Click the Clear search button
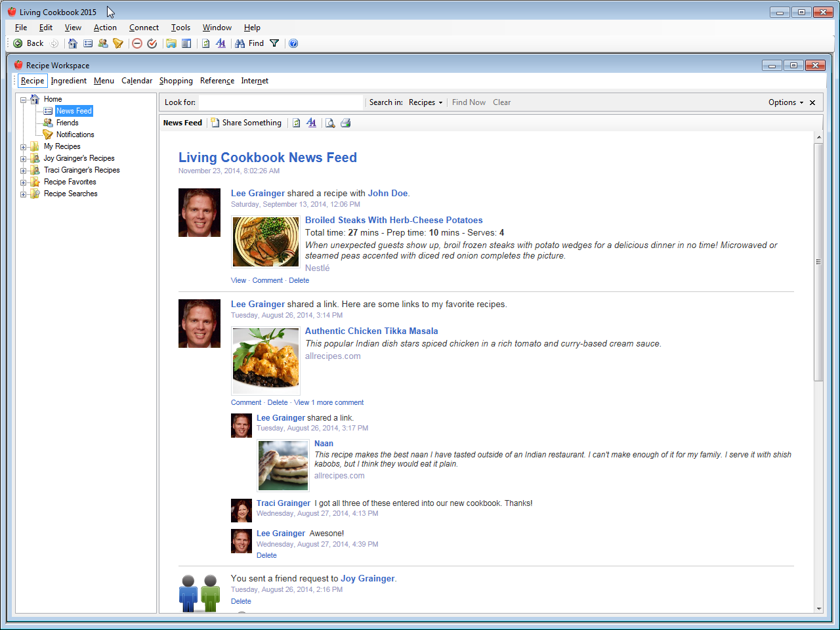Image resolution: width=840 pixels, height=630 pixels. click(501, 102)
